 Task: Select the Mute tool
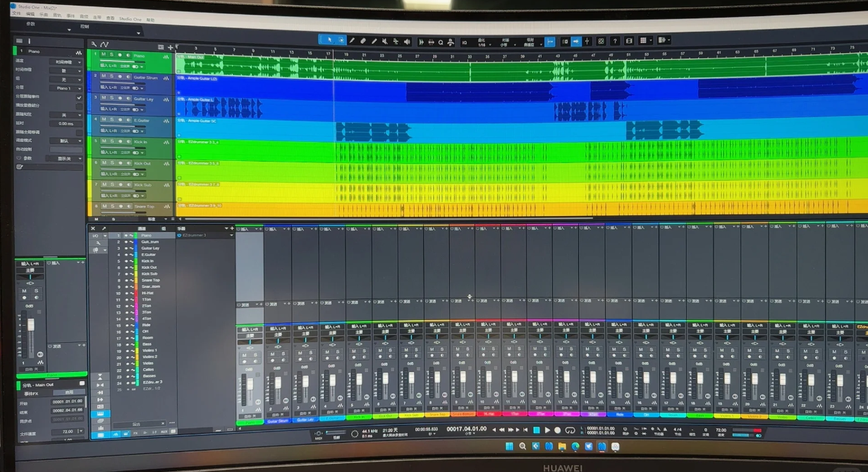click(x=385, y=41)
